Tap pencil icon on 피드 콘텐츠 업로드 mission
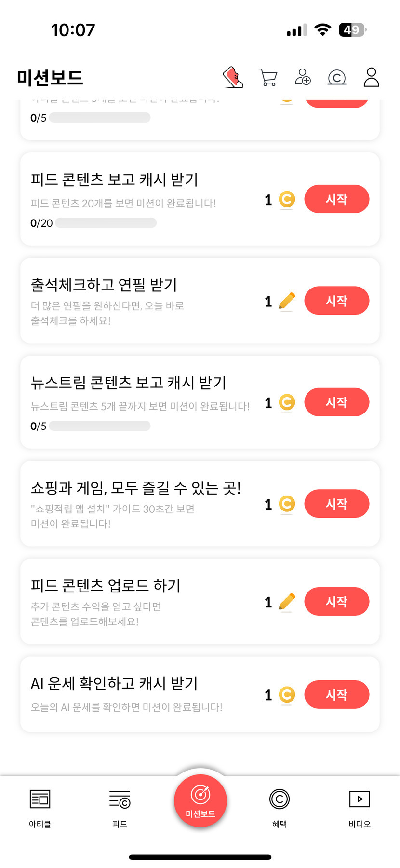 [x=287, y=602]
